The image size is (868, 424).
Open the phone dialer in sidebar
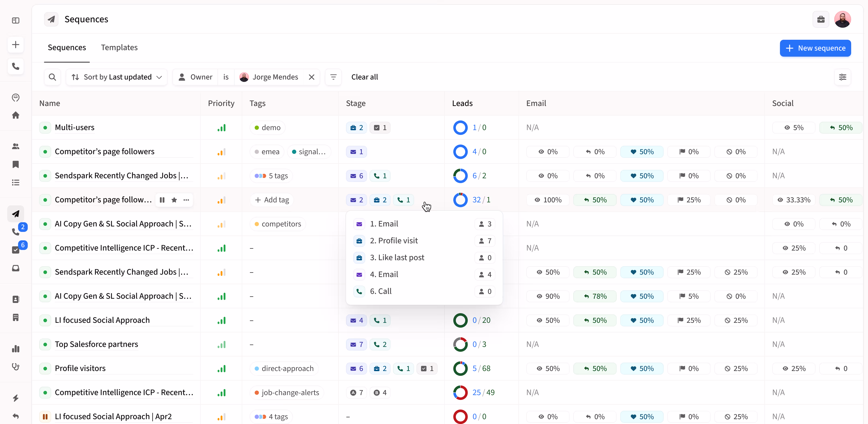15,66
